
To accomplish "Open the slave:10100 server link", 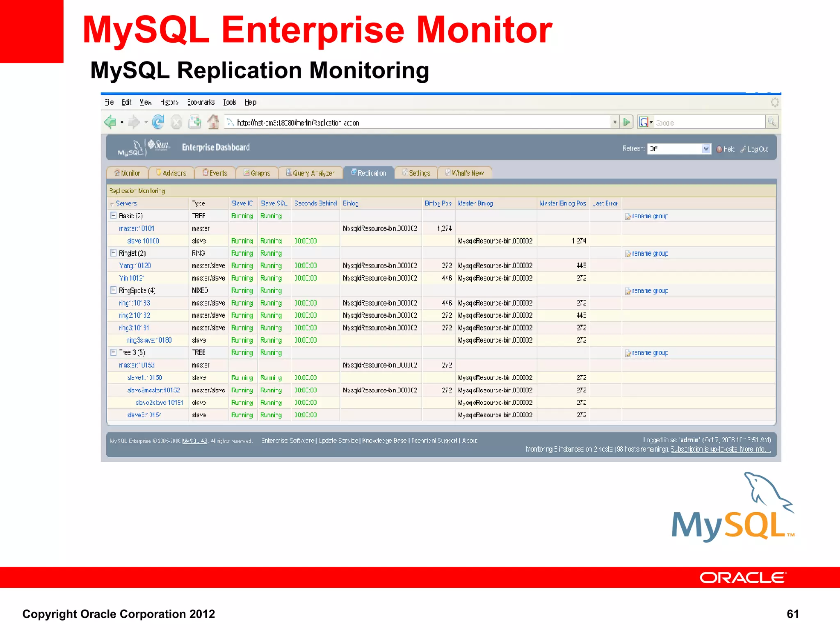I will pyautogui.click(x=143, y=241).
